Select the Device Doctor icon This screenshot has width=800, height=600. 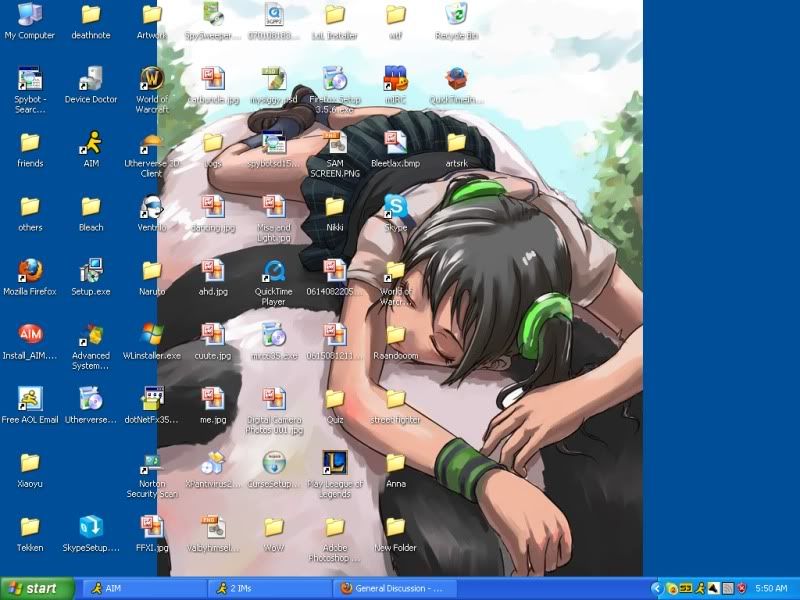pos(91,85)
